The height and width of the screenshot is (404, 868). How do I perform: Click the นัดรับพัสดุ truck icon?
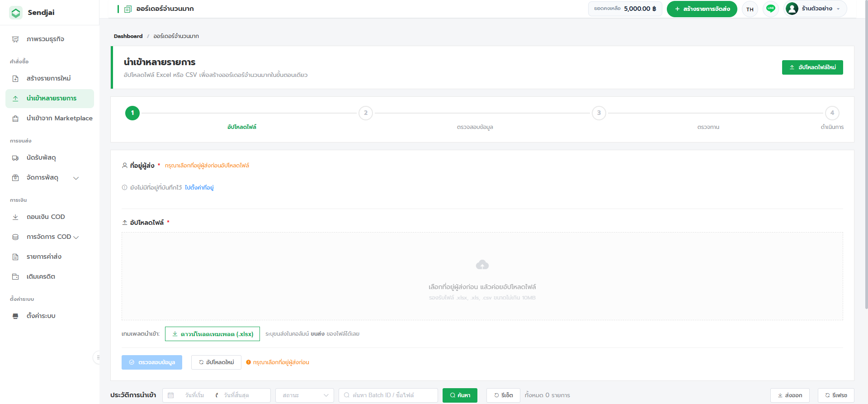(x=15, y=158)
